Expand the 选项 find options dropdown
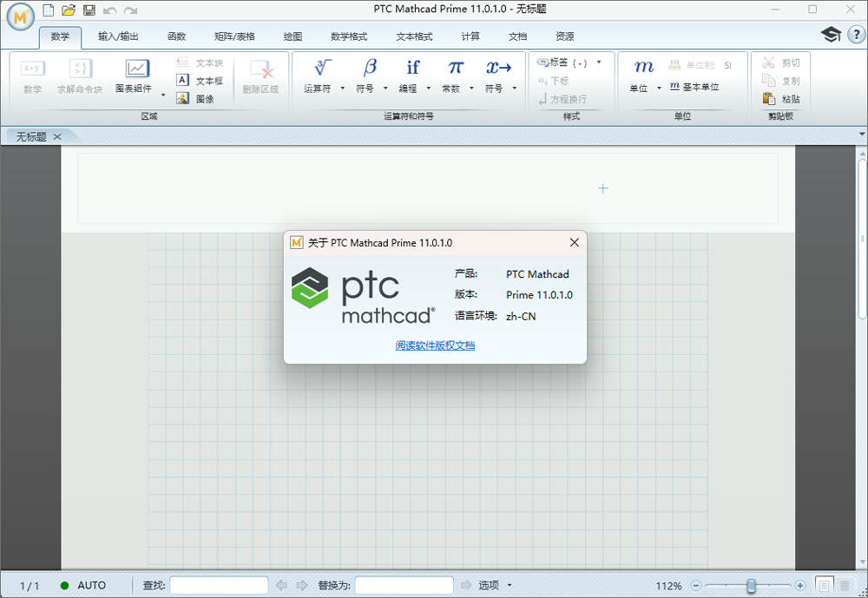Image resolution: width=868 pixels, height=598 pixels. (510, 585)
